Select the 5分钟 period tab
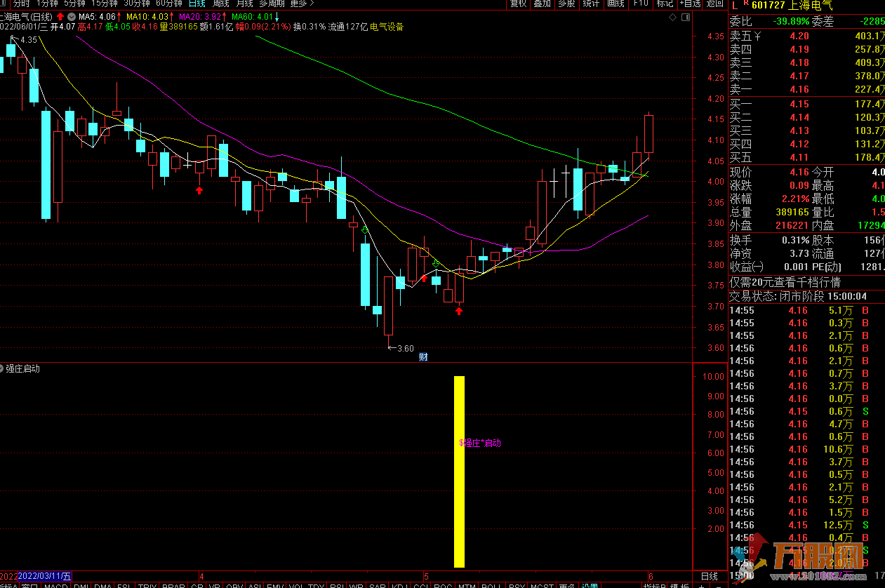The width and height of the screenshot is (885, 588). [x=74, y=4]
